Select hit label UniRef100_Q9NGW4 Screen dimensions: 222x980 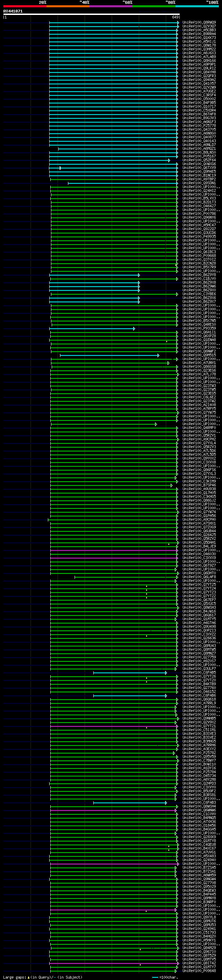[199, 879]
